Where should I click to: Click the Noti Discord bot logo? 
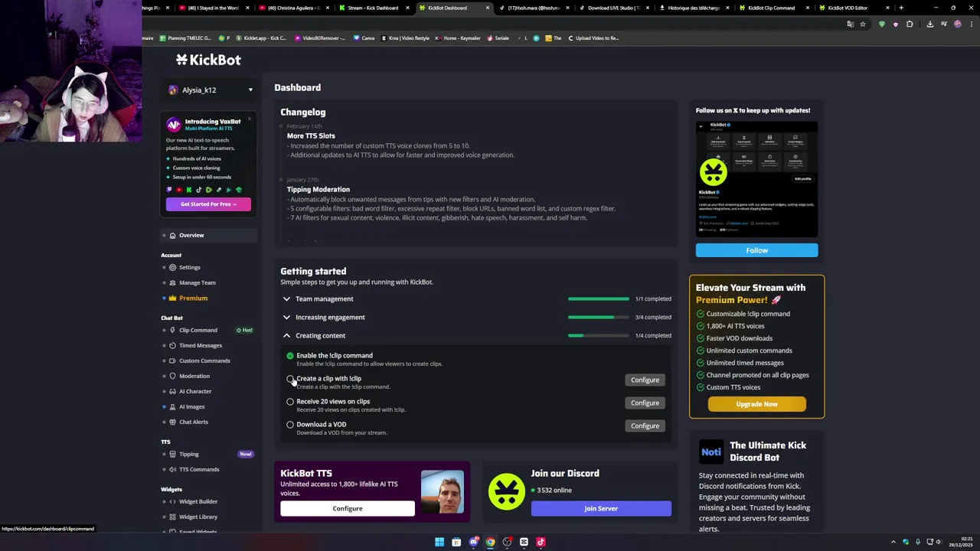pyautogui.click(x=711, y=452)
